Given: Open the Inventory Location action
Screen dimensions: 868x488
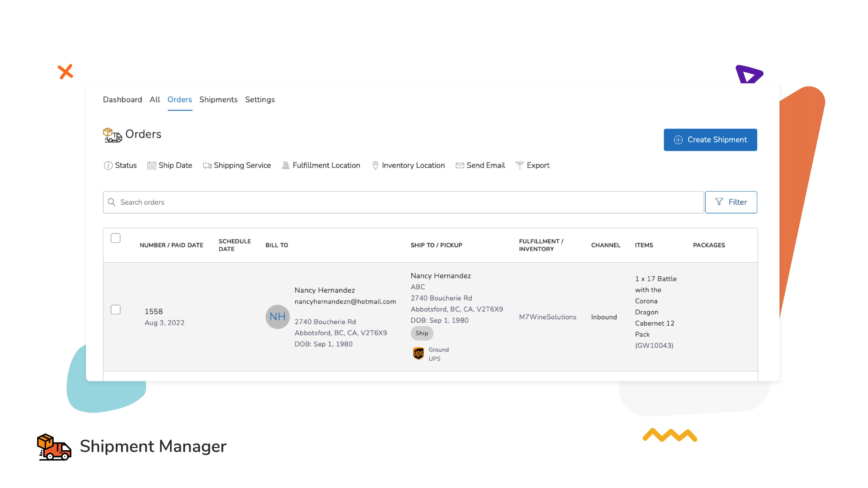Looking at the screenshot, I should pos(408,165).
